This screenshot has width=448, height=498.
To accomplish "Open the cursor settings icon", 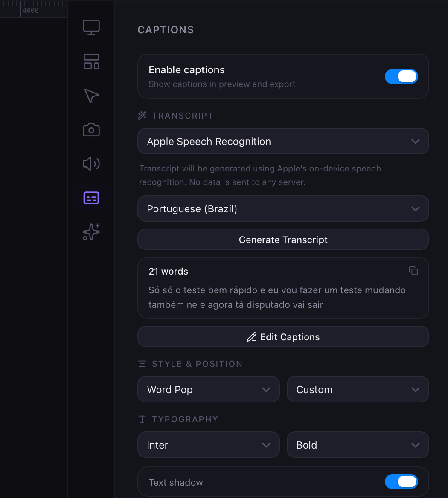I will click(x=91, y=96).
